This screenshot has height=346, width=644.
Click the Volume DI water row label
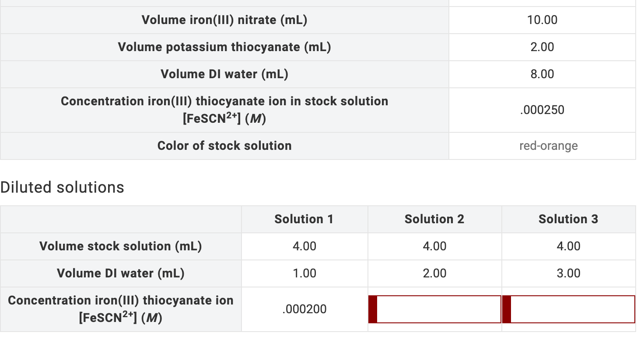224,74
